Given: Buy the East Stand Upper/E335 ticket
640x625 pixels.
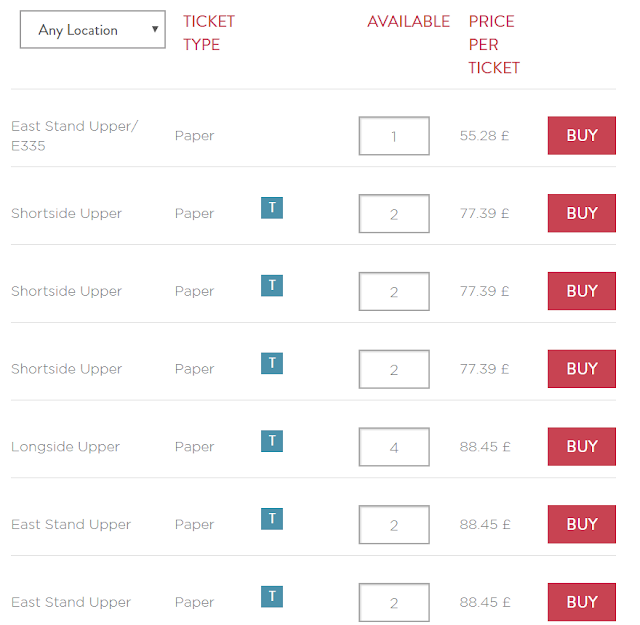Looking at the screenshot, I should pyautogui.click(x=581, y=136).
